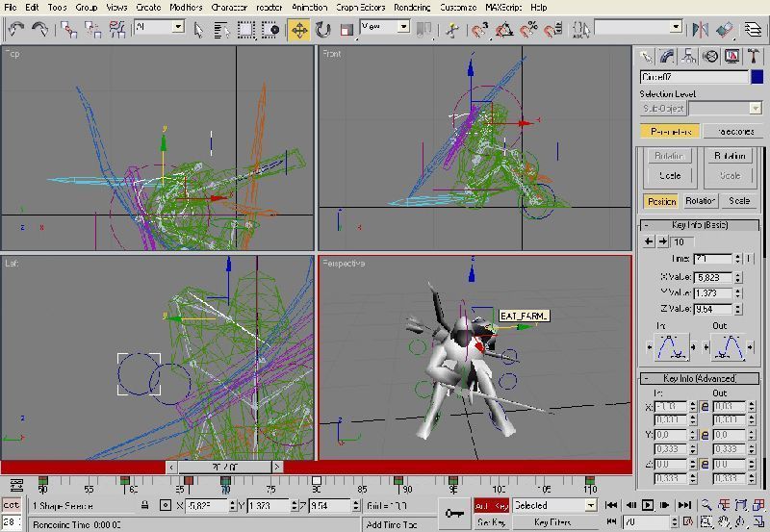Click the Set Key button
This screenshot has width=770, height=532.
[491, 522]
